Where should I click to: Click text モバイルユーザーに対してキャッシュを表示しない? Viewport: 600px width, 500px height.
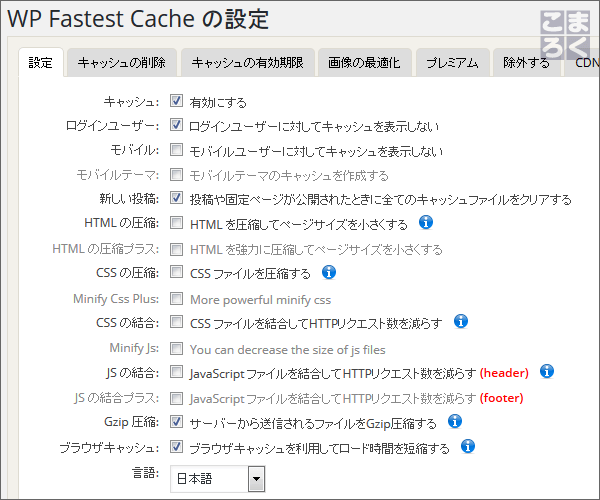click(316, 151)
